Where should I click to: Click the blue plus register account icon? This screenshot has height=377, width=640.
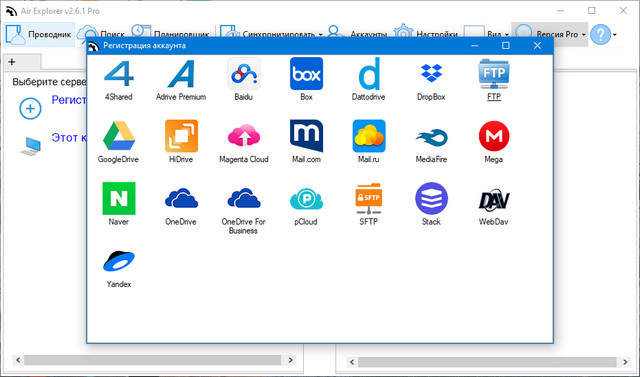[30, 109]
